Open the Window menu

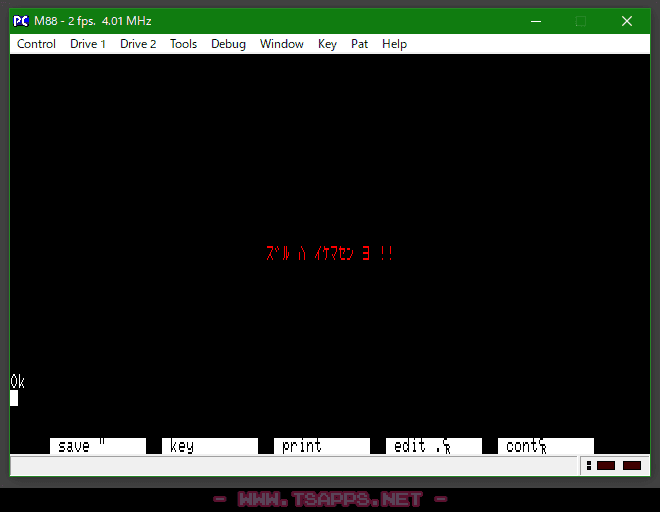[x=282, y=44]
